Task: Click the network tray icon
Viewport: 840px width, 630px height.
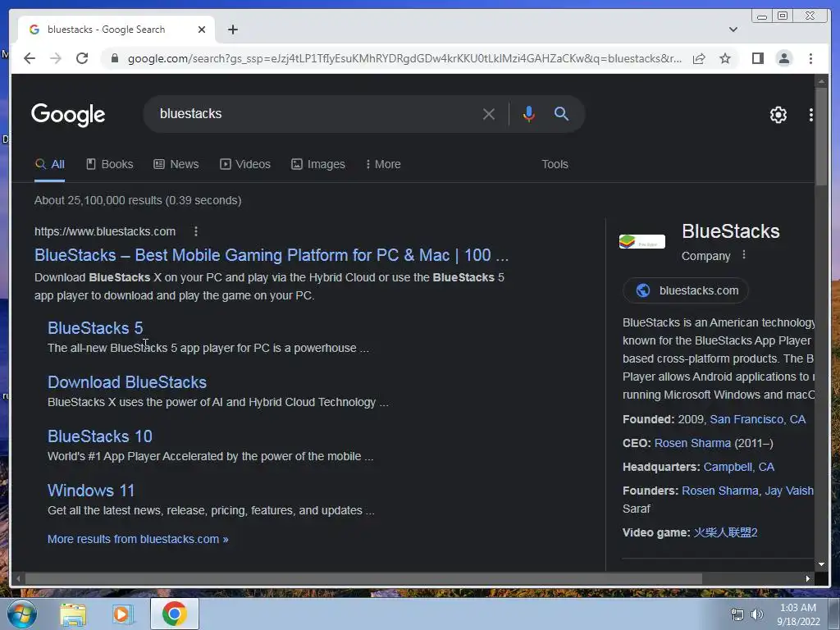Action: [737, 614]
